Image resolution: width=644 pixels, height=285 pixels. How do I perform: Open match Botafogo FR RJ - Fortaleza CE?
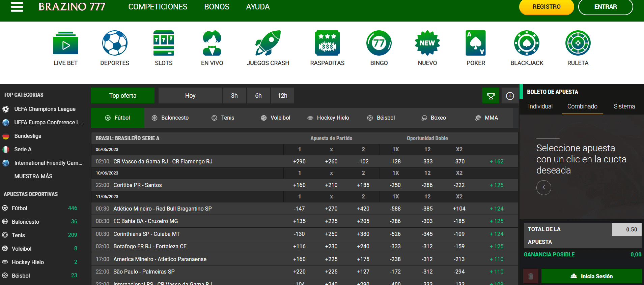pyautogui.click(x=150, y=247)
